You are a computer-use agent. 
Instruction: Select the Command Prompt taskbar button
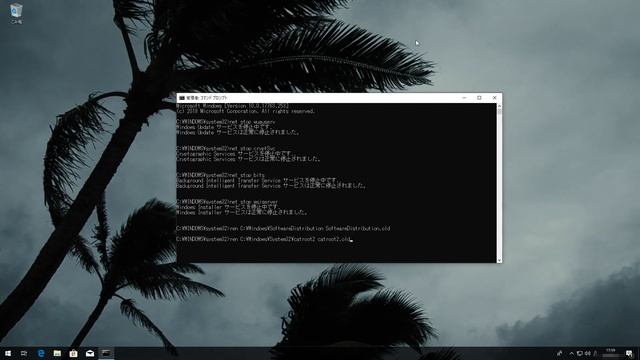[106, 353]
